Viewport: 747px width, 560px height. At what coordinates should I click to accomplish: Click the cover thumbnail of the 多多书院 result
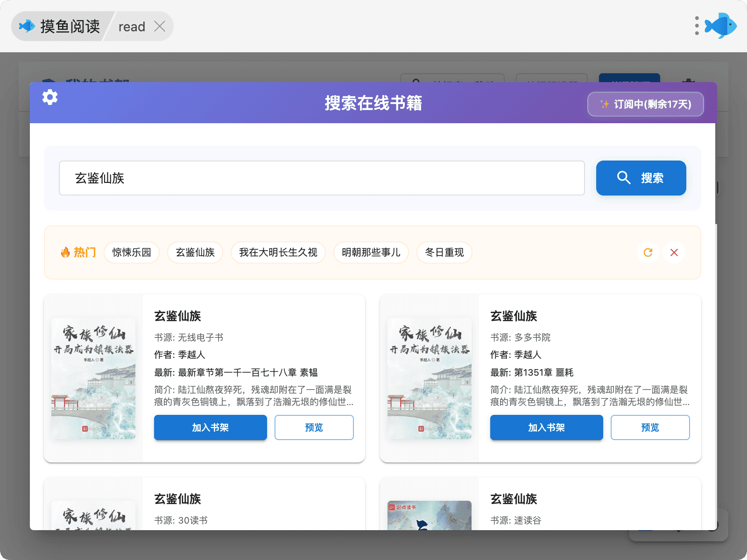tap(429, 378)
